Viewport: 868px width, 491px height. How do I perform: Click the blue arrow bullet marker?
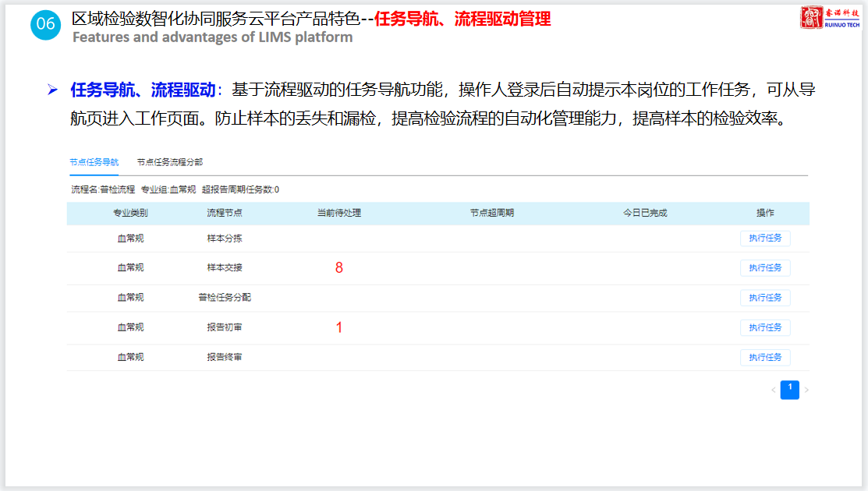pos(52,90)
